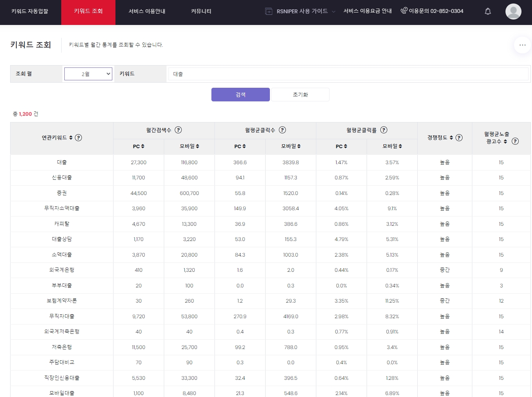Open the 커뮤니티 menu
This screenshot has width=532, height=397.
201,11
